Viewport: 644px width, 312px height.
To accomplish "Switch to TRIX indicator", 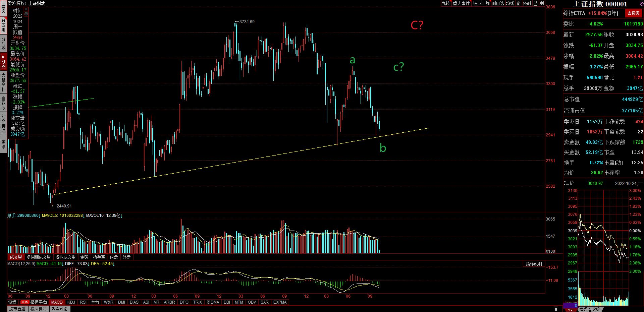I will tap(198, 302).
